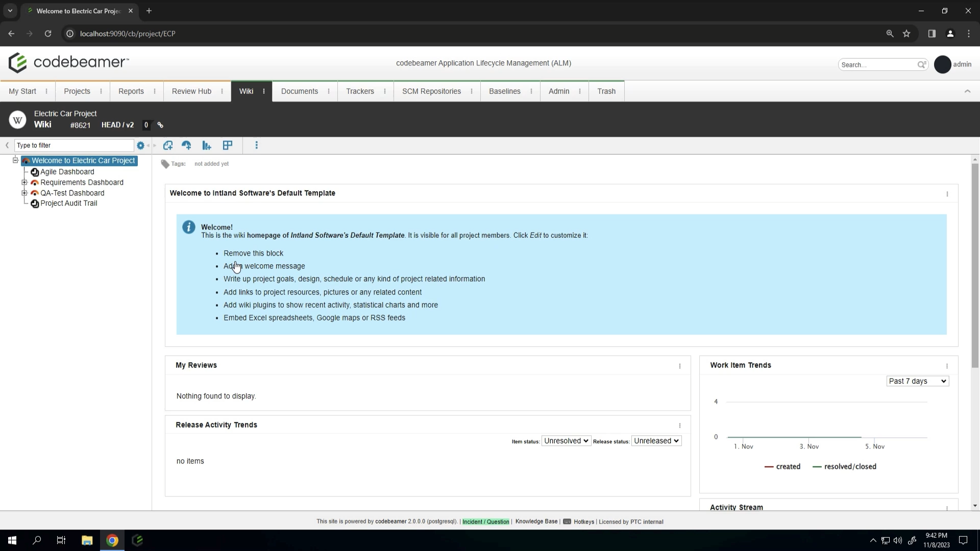Open the Activity Stream widget menu
This screenshot has width=980, height=551.
coord(947,508)
